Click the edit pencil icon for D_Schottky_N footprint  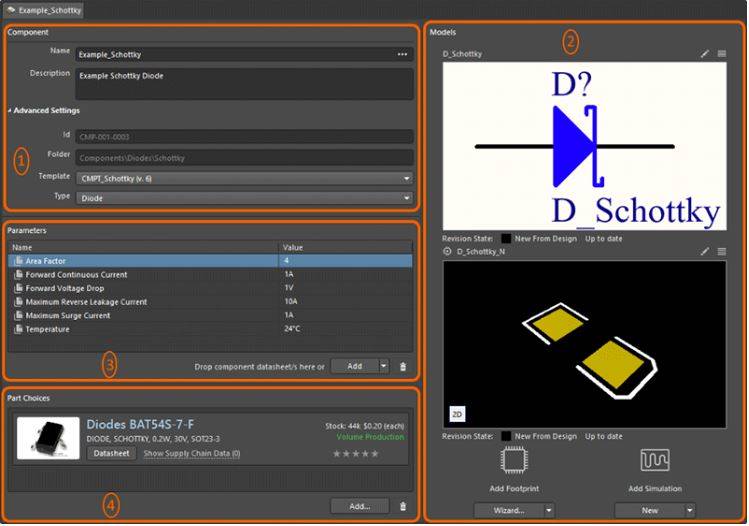[x=705, y=252]
